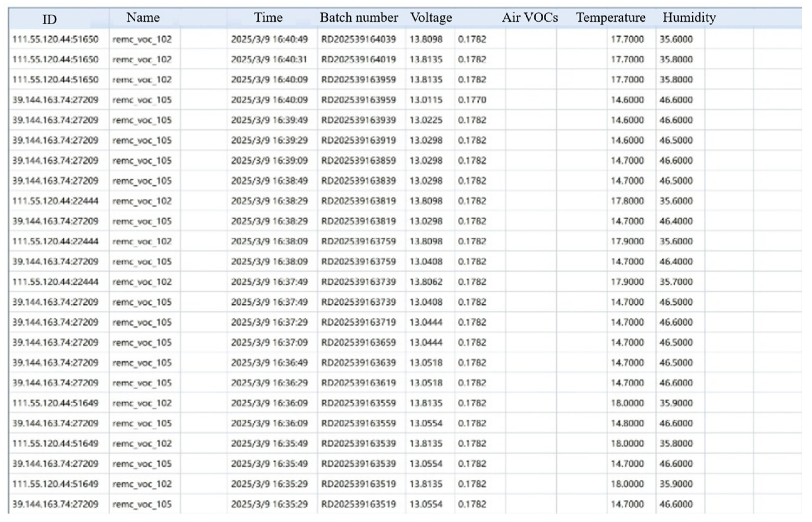
Task: Click humidity value 35.7000
Action: [x=676, y=282]
